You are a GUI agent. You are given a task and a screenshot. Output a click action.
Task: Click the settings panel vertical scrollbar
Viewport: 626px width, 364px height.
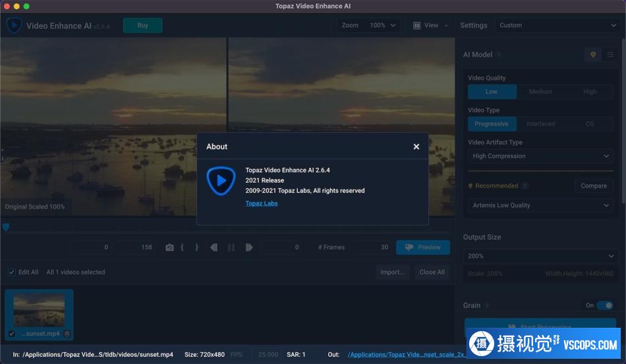click(x=623, y=120)
